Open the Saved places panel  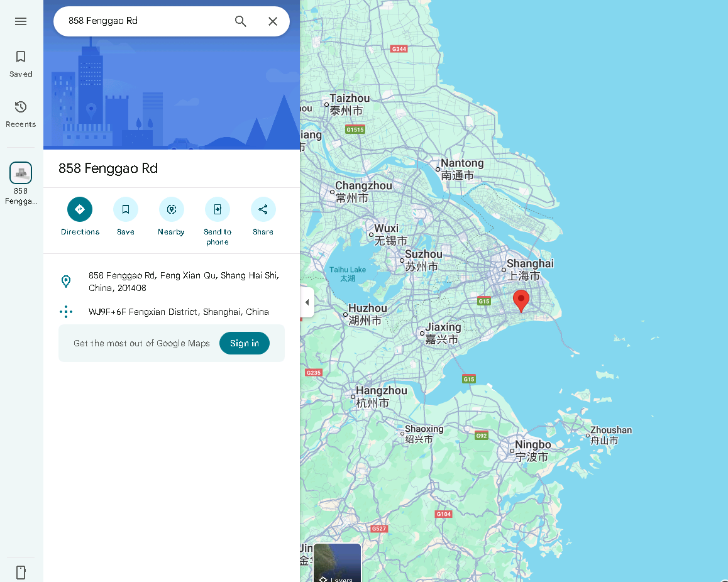click(20, 64)
